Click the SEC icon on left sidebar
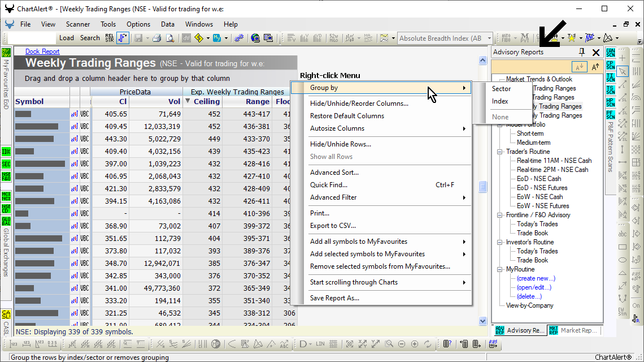 6,164
